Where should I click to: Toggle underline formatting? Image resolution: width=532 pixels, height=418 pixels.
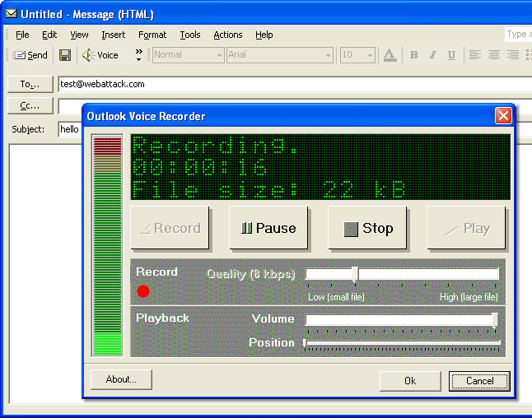coord(451,55)
